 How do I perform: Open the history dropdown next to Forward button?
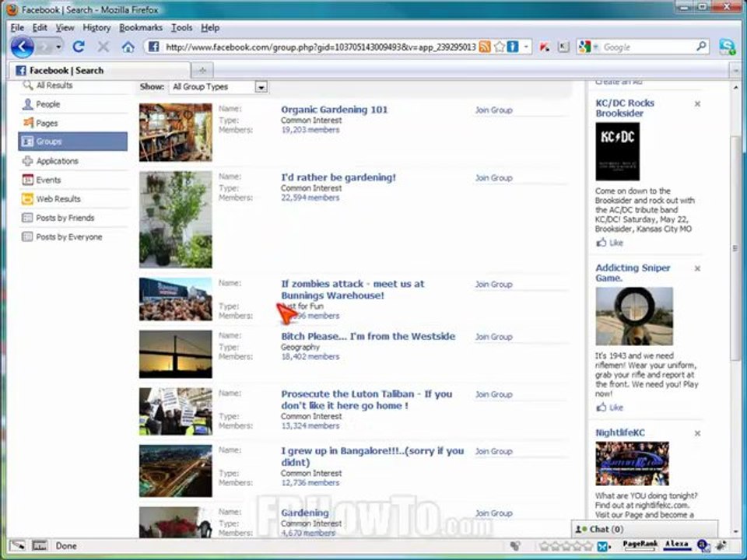tap(58, 47)
